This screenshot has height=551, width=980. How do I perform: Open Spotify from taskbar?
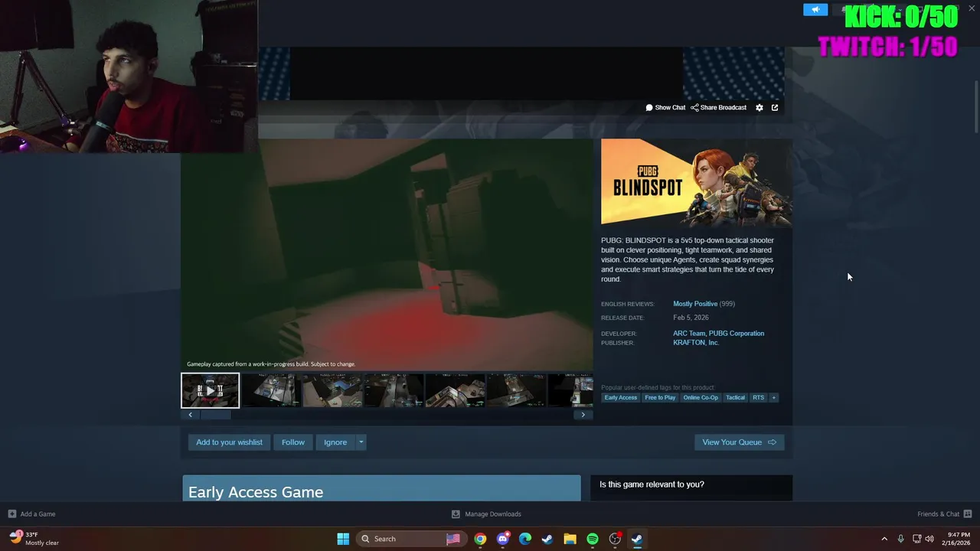click(x=593, y=539)
